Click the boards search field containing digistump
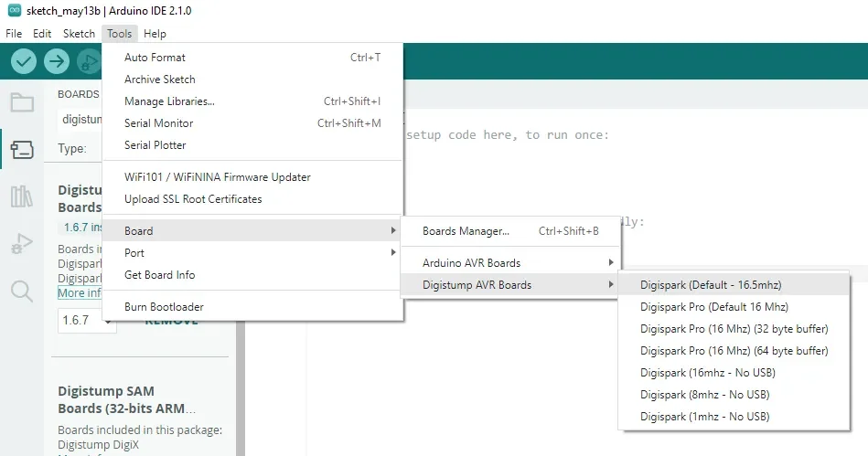This screenshot has height=456, width=868. coord(81,120)
